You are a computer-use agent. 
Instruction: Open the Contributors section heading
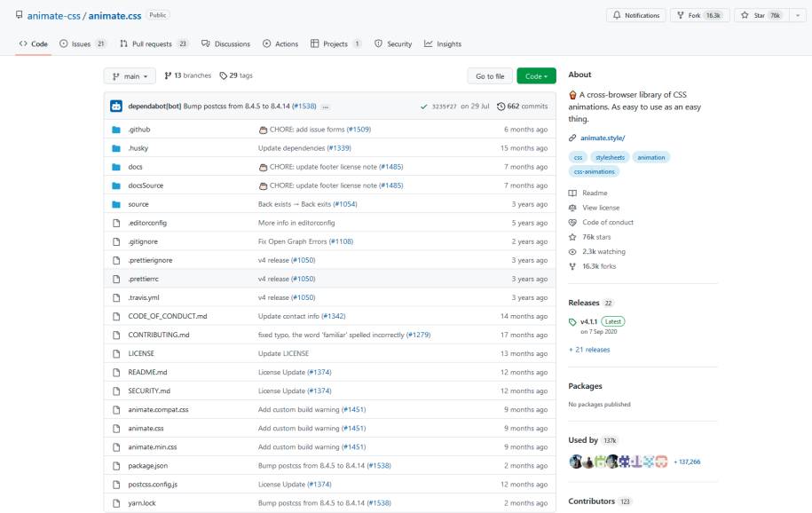pyautogui.click(x=591, y=501)
